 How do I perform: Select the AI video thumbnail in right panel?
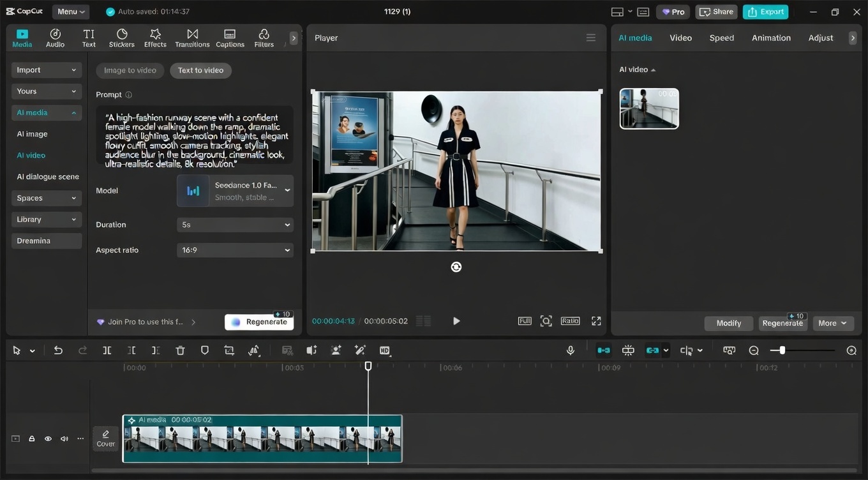(649, 109)
